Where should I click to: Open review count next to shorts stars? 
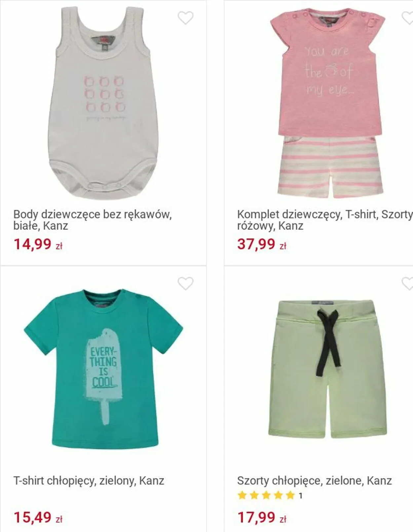pyautogui.click(x=300, y=496)
